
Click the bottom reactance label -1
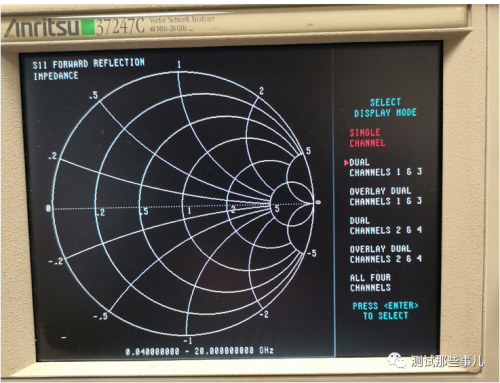188,341
